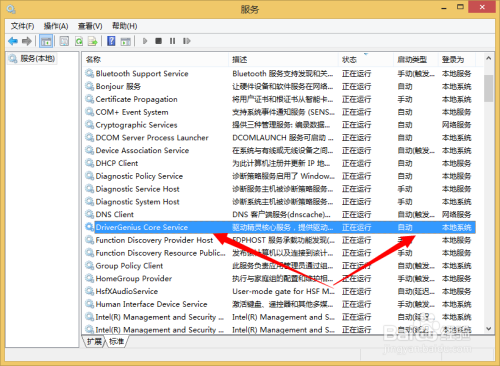The width and height of the screenshot is (500, 366).
Task: Click gear icon beside Bonjour 服务
Action: tap(89, 86)
